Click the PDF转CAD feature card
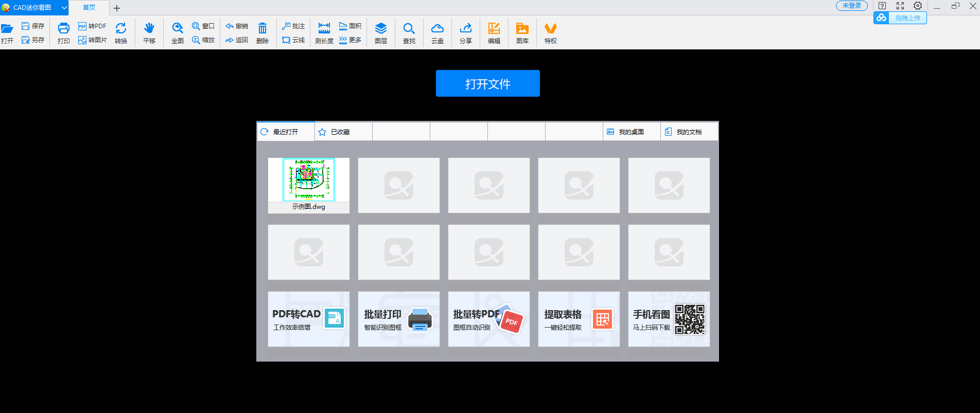 pyautogui.click(x=309, y=319)
